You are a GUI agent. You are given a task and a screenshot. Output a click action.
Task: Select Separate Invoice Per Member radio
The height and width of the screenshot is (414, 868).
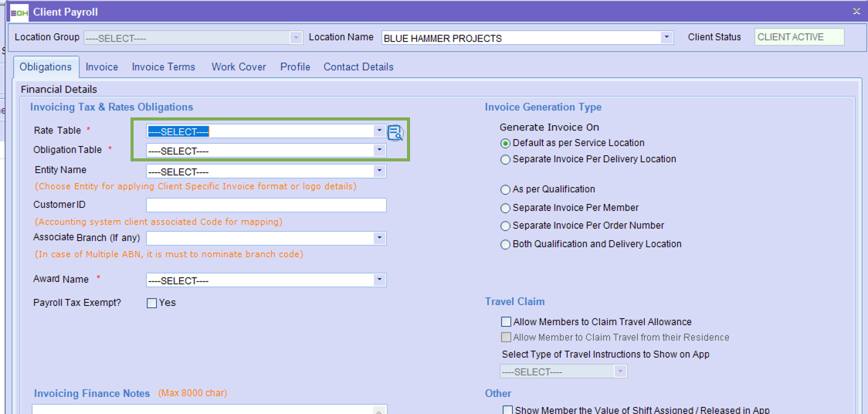506,209
